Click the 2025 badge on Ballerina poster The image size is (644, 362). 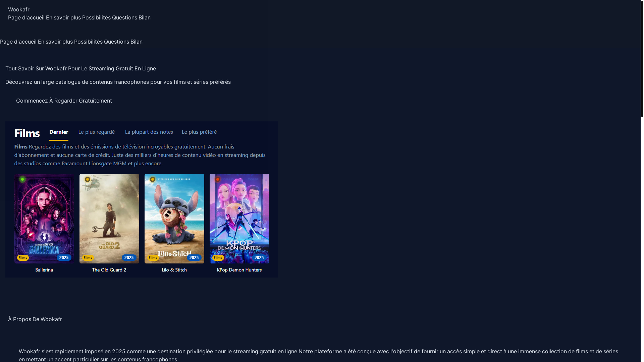coord(64,257)
